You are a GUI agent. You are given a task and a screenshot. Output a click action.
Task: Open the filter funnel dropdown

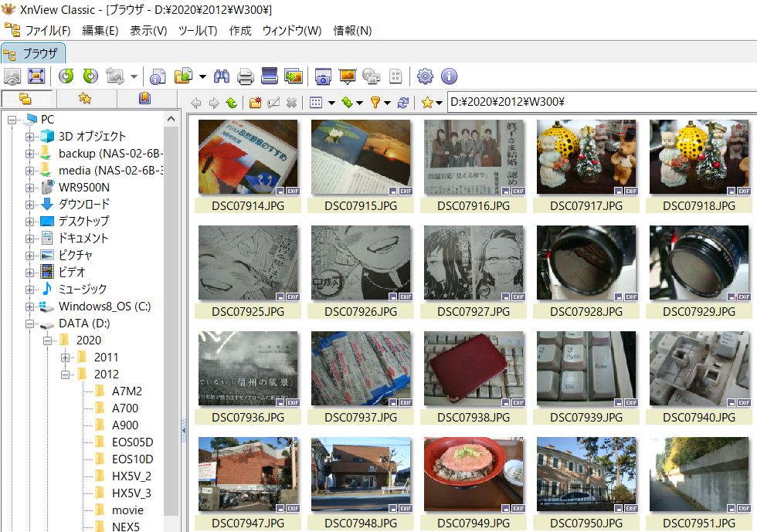[386, 103]
